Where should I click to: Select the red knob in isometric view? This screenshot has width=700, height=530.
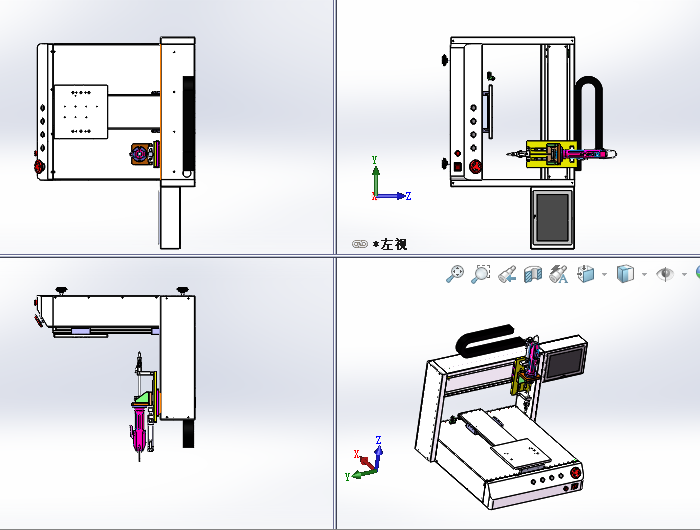575,472
